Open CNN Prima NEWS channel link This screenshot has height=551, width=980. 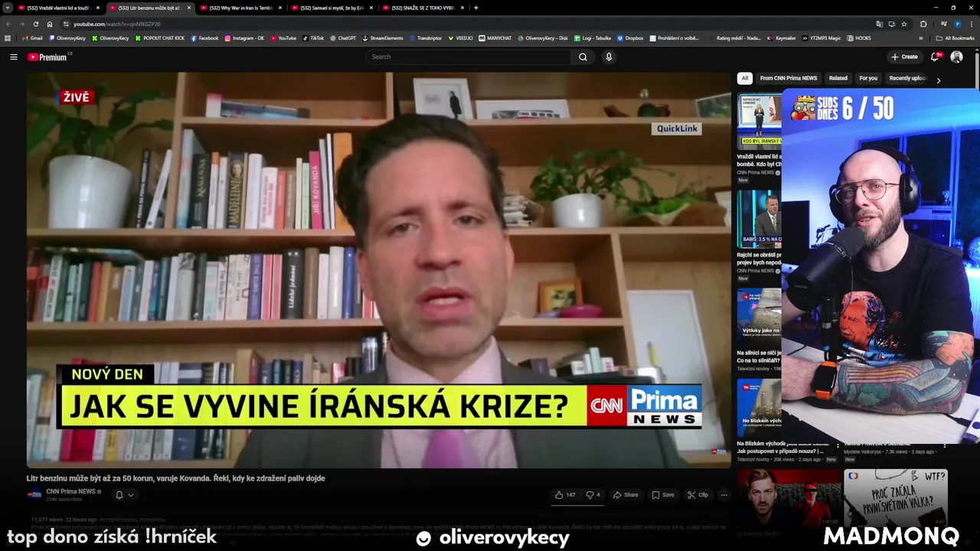pyautogui.click(x=70, y=491)
